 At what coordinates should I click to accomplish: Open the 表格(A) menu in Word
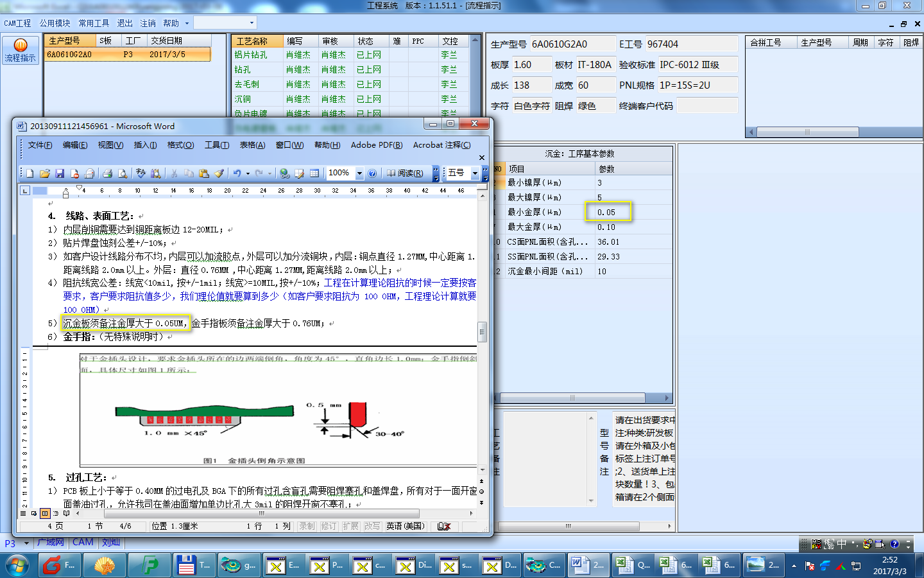(252, 145)
